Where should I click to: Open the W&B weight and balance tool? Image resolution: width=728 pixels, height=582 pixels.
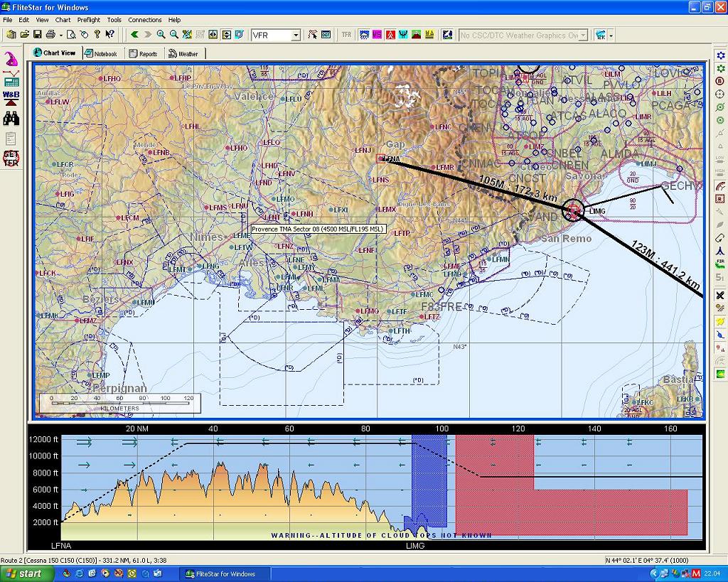click(x=11, y=98)
